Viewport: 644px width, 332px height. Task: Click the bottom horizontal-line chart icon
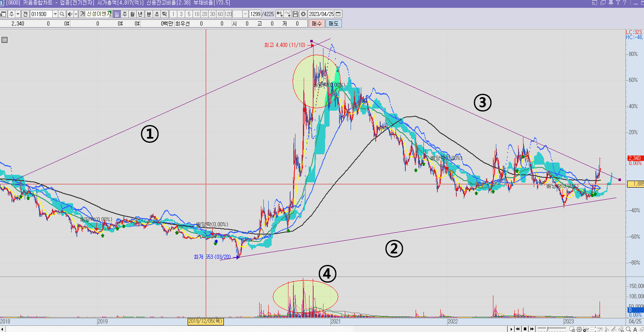(x=600, y=329)
